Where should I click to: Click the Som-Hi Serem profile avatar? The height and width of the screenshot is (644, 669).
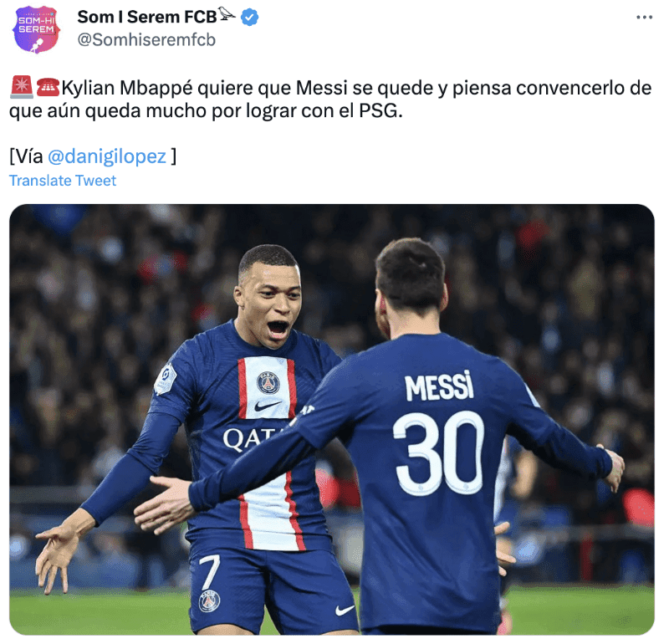36,29
